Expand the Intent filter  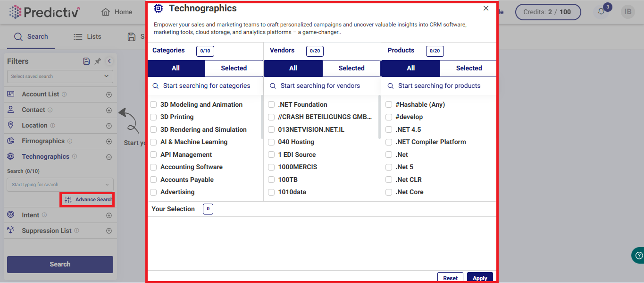[109, 215]
